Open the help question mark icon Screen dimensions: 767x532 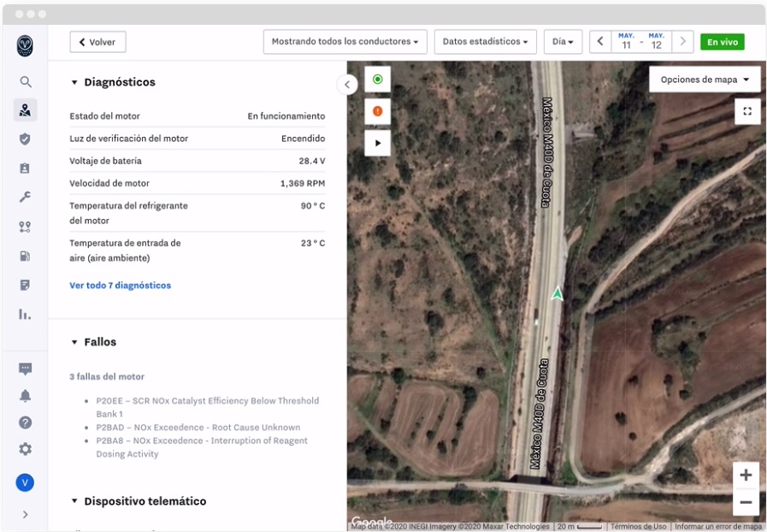pyautogui.click(x=26, y=423)
